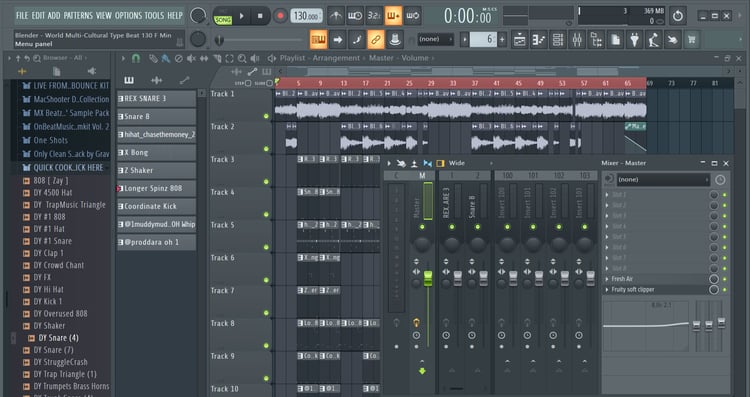Click the Stop button in transport
Image resolution: width=750 pixels, height=397 pixels.
click(x=260, y=16)
